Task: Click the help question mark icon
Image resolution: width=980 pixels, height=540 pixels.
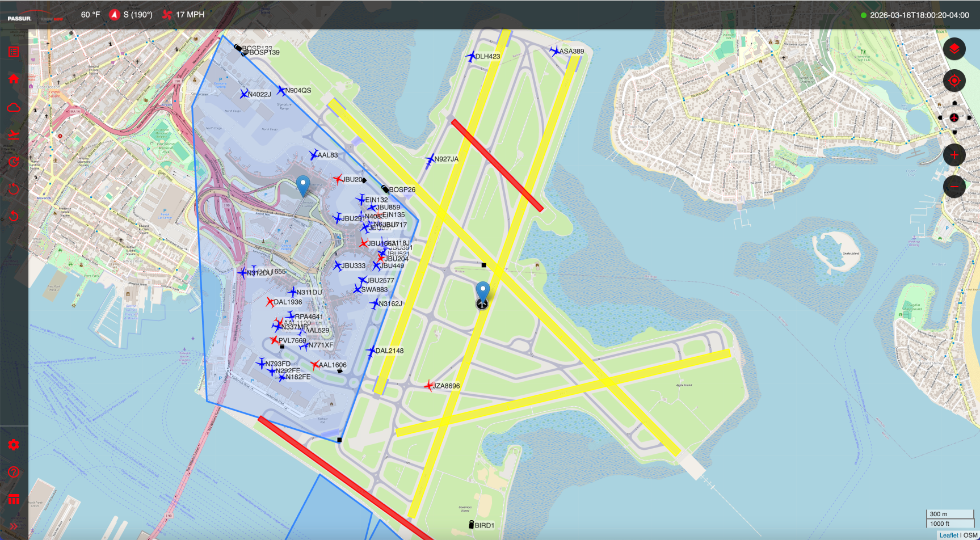Action: (x=14, y=472)
